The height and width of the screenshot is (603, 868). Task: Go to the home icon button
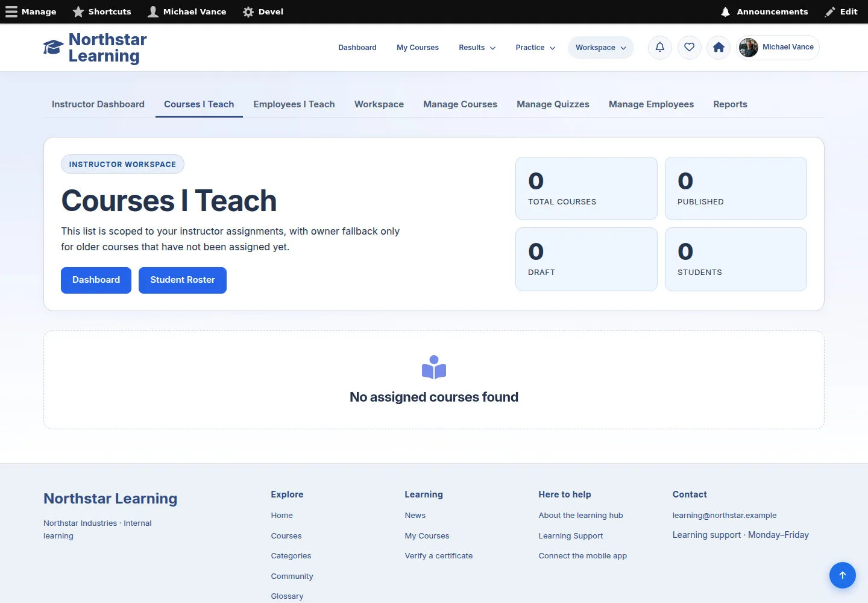click(719, 47)
